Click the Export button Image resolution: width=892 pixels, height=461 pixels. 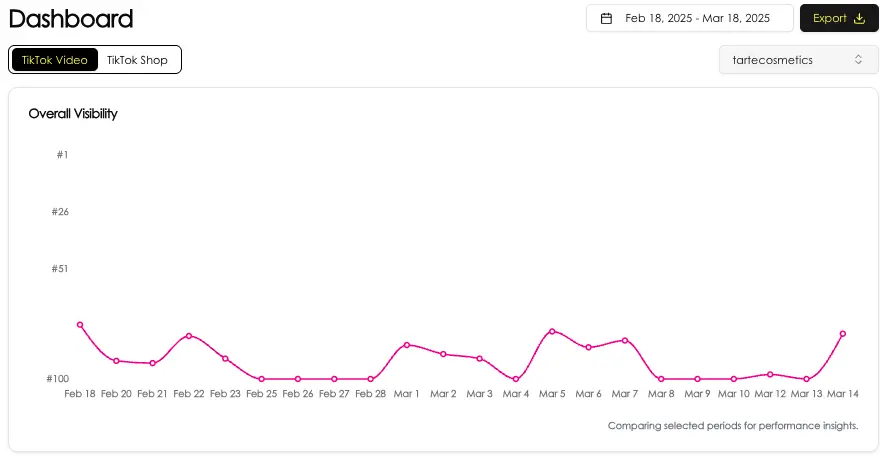(839, 18)
